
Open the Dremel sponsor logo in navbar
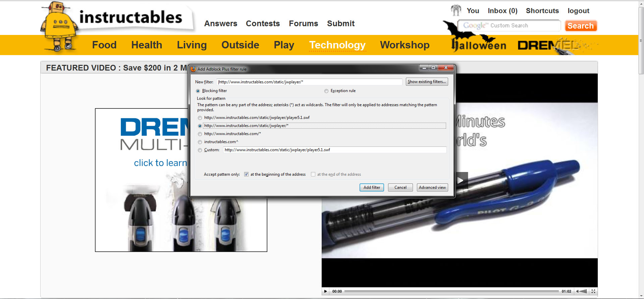[557, 45]
